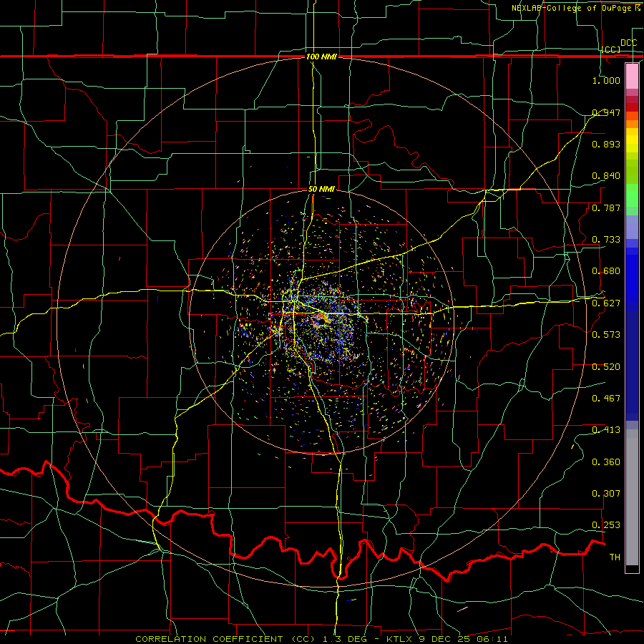The width and height of the screenshot is (644, 644).
Task: Click the Correlation Coefficient caption at the bottom
Action: click(321, 639)
